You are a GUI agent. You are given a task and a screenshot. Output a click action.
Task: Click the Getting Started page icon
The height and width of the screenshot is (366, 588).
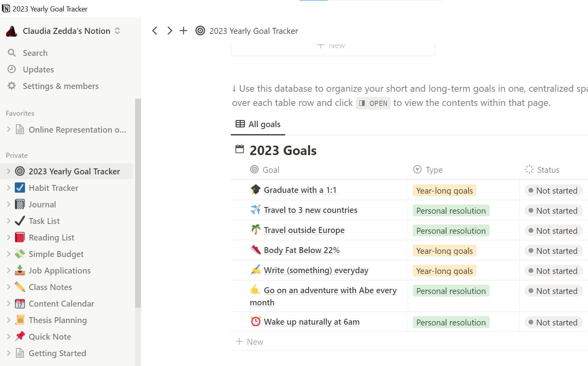20,353
